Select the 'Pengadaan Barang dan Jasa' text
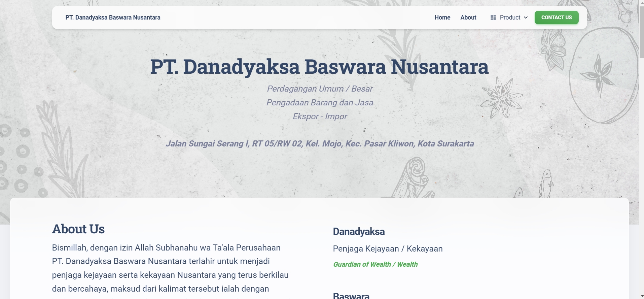 pyautogui.click(x=320, y=102)
